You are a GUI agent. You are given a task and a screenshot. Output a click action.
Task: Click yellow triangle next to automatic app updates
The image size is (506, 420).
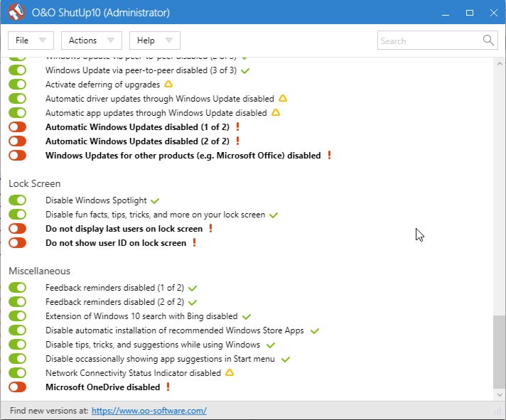pyautogui.click(x=276, y=112)
